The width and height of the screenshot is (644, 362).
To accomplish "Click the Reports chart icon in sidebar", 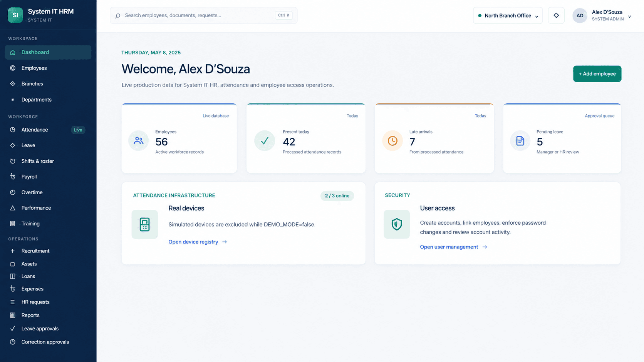I will pos(13,315).
